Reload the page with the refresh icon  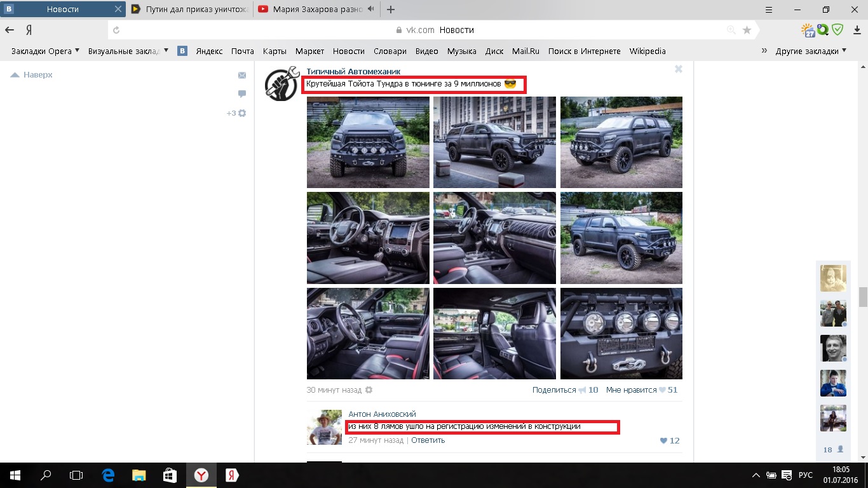click(x=116, y=30)
